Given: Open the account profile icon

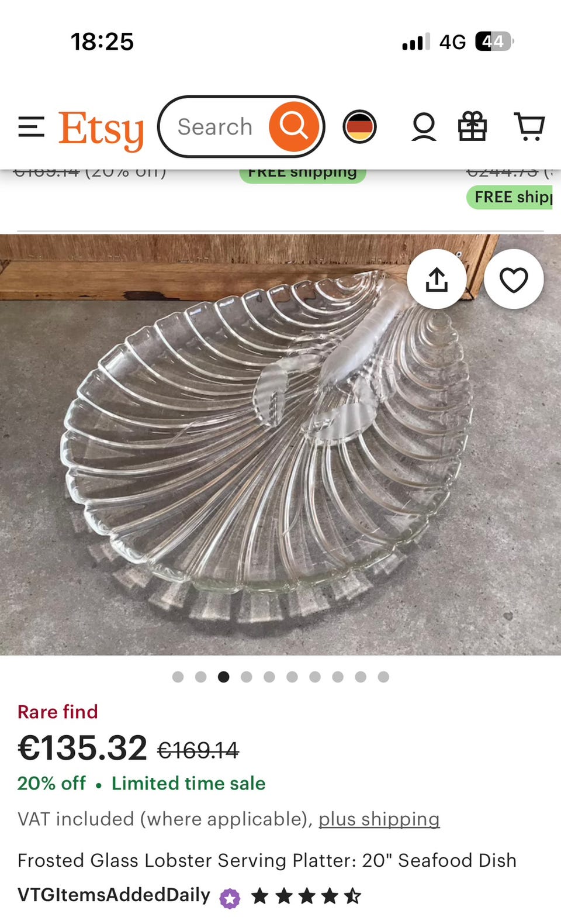Looking at the screenshot, I should click(x=424, y=127).
